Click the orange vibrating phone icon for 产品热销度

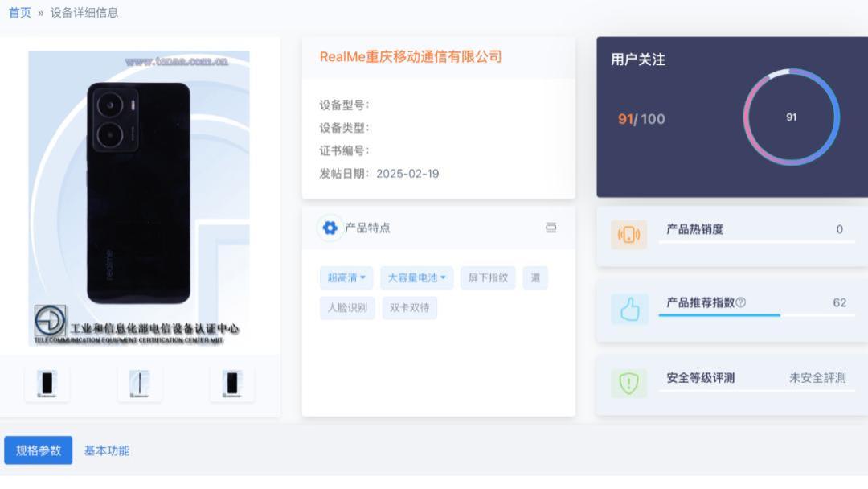pos(628,235)
